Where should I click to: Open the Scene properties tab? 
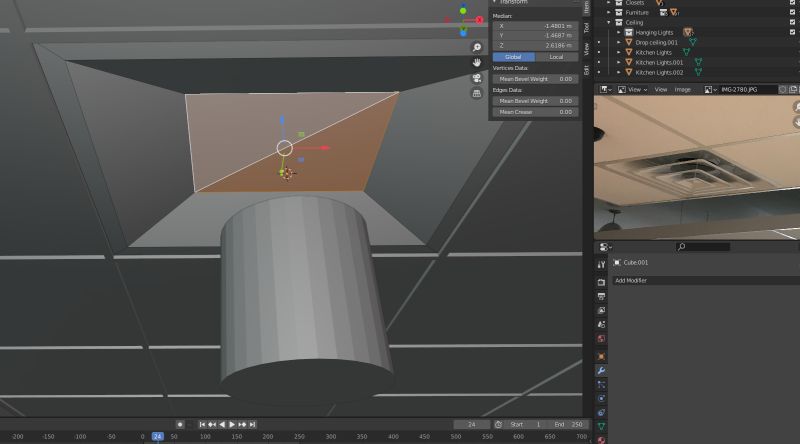(x=601, y=325)
